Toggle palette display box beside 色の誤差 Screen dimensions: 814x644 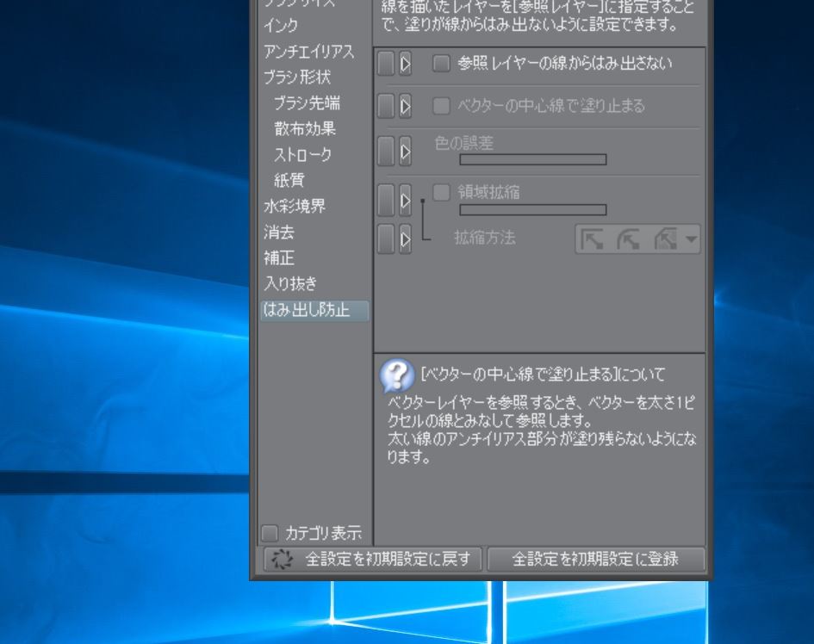[386, 152]
